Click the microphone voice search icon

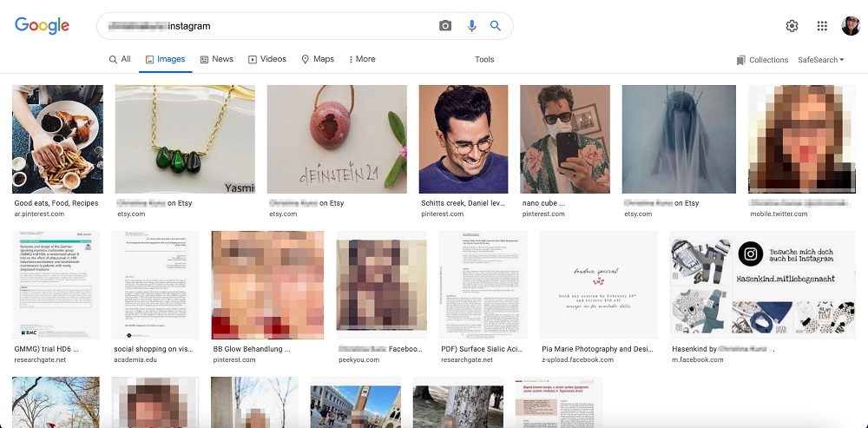(x=471, y=26)
